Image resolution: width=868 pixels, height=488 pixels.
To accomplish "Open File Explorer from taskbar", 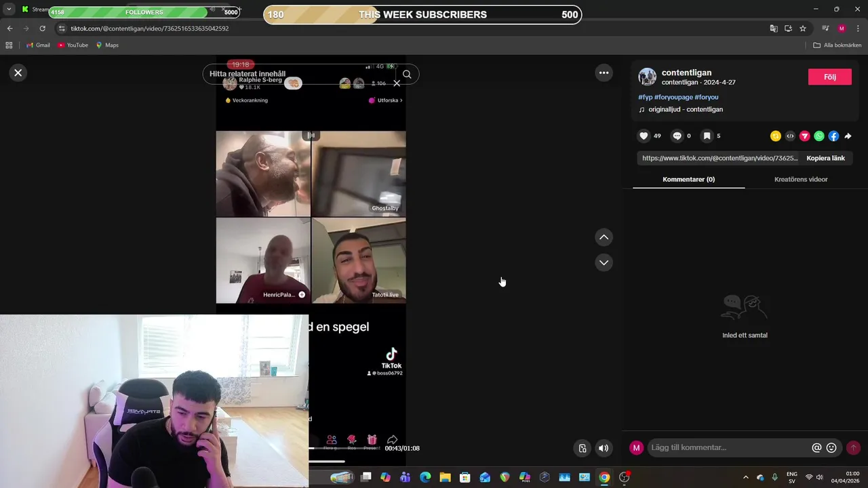I will coord(445,477).
